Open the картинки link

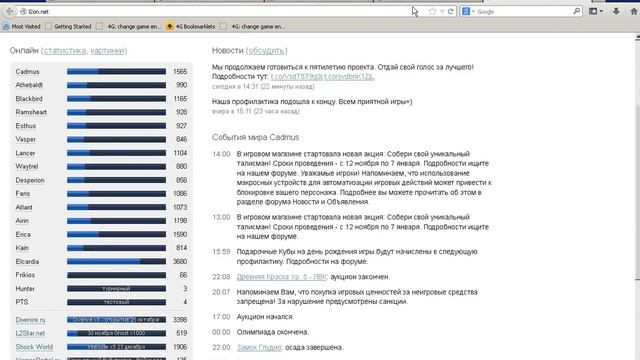tap(107, 51)
